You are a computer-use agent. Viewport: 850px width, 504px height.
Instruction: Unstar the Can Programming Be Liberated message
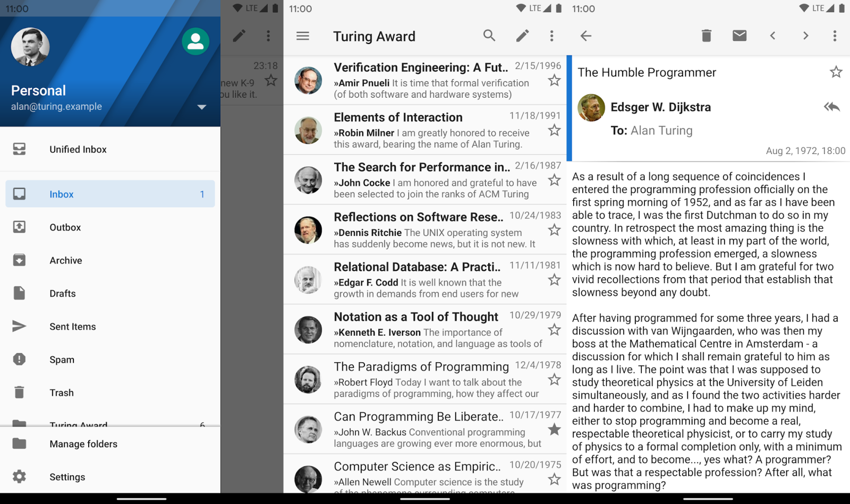pyautogui.click(x=554, y=429)
